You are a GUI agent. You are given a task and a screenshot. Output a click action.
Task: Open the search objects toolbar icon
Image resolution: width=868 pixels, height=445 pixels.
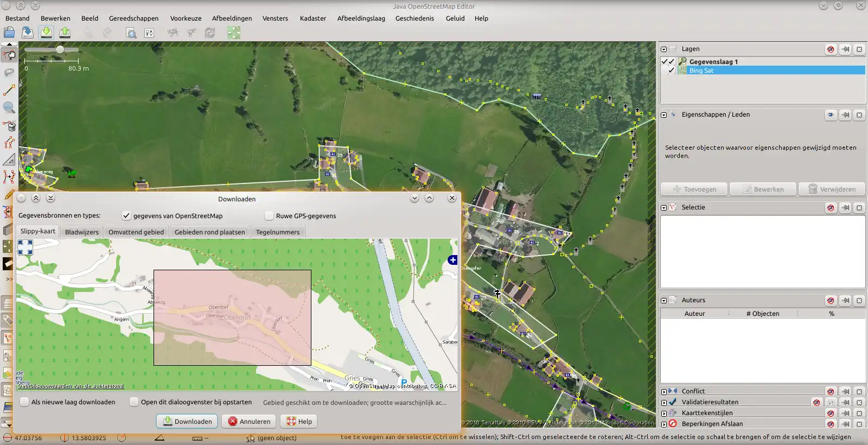coord(131,33)
